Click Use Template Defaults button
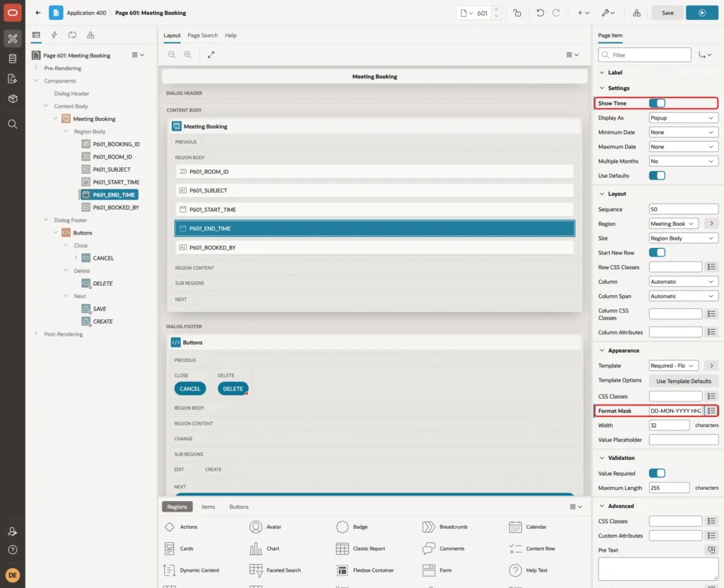 click(x=684, y=381)
